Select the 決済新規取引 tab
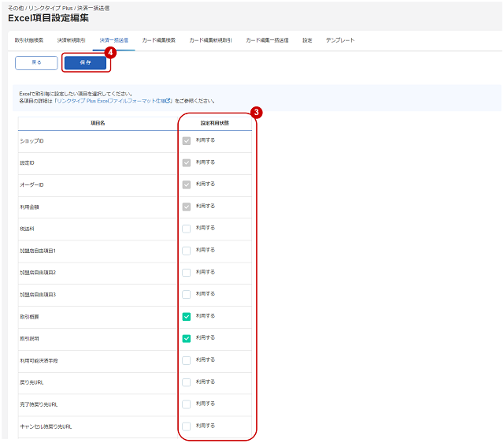 [x=72, y=40]
